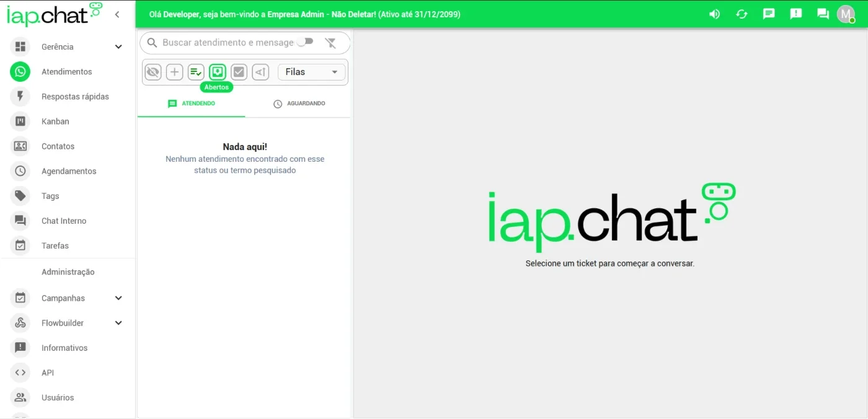Open the Agendamentos clock icon
This screenshot has height=419, width=868.
(x=20, y=170)
